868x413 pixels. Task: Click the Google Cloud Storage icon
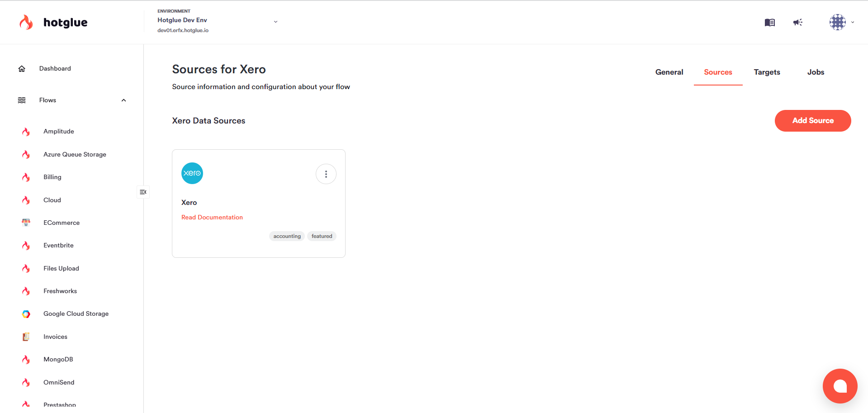pyautogui.click(x=26, y=314)
